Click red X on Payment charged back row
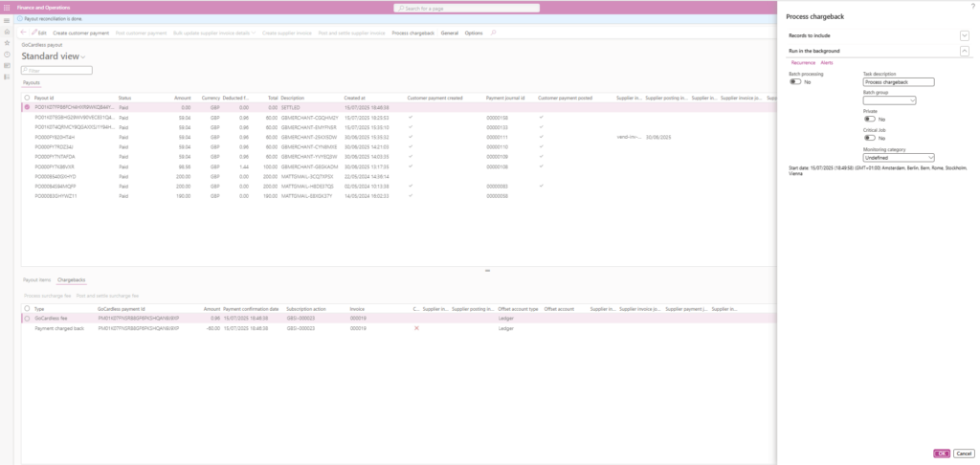Viewport: 980px width, 465px height. [x=417, y=328]
